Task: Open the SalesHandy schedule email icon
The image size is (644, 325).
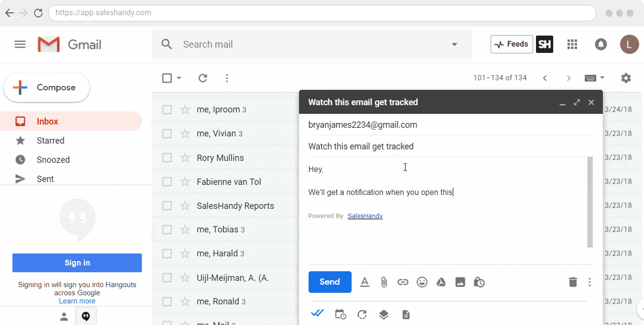Action: 340,315
